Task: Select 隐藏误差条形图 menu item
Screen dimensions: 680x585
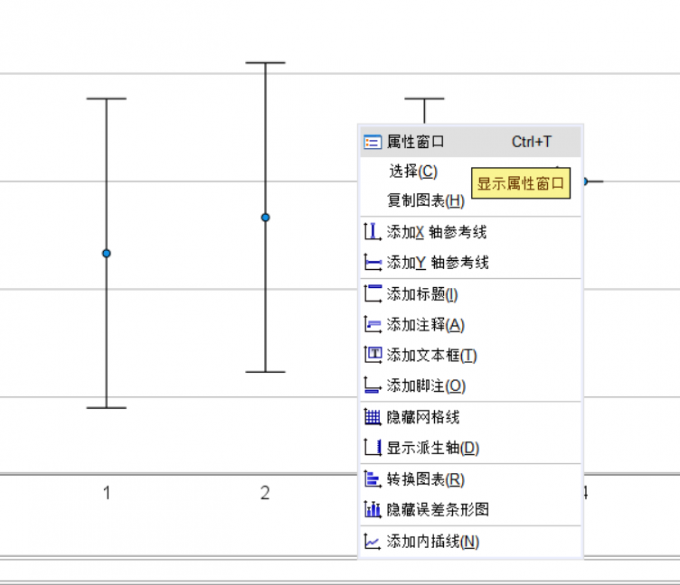Action: click(x=471, y=510)
